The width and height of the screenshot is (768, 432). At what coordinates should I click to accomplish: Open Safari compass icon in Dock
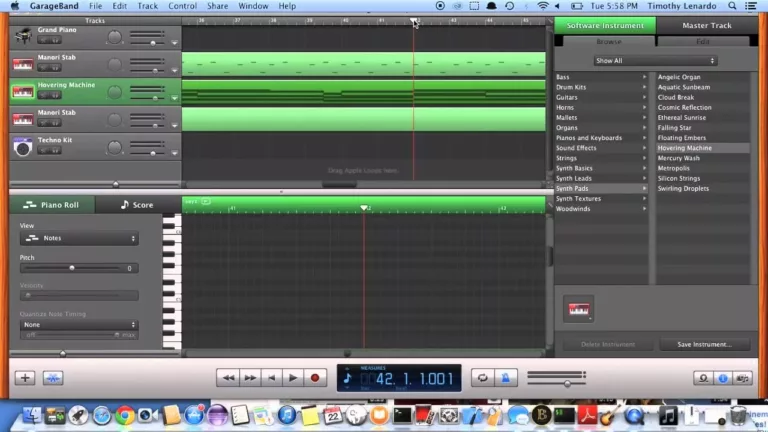tap(102, 415)
